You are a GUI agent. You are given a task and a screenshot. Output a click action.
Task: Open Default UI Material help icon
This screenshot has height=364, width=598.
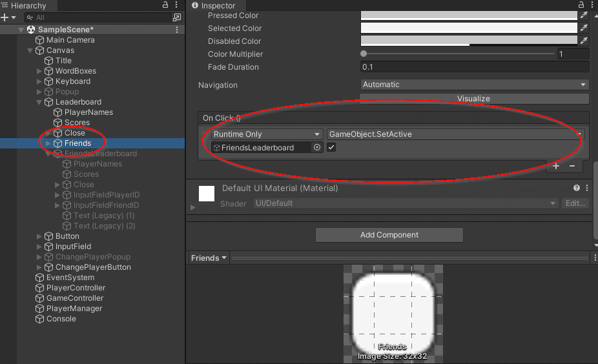tap(577, 188)
